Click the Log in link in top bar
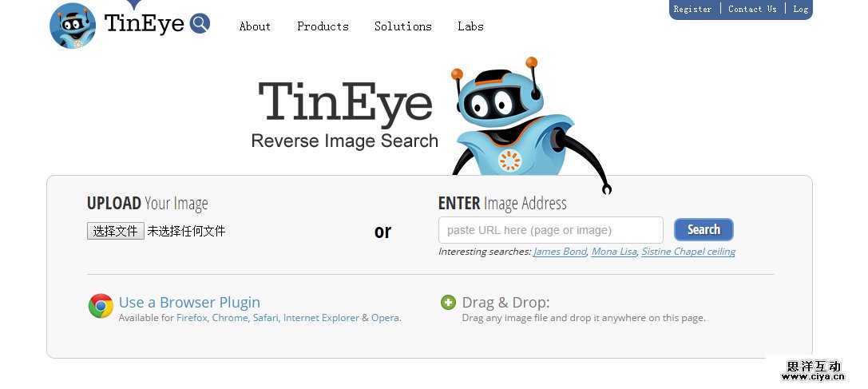Image resolution: width=868 pixels, height=389 pixels. 800,9
